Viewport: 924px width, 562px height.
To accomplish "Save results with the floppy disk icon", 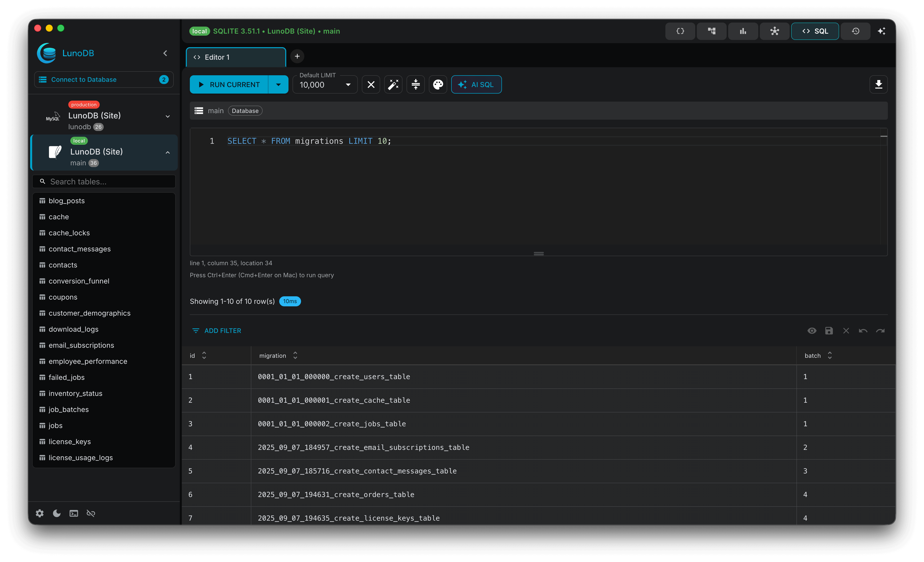I will tap(829, 330).
